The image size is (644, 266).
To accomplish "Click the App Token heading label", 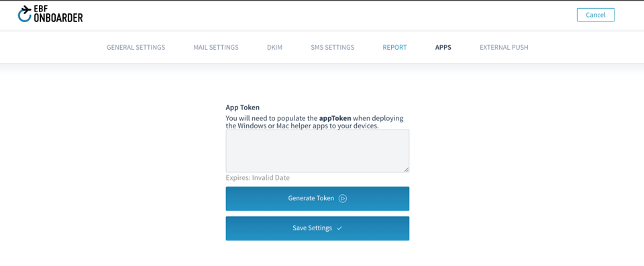I will point(243,107).
